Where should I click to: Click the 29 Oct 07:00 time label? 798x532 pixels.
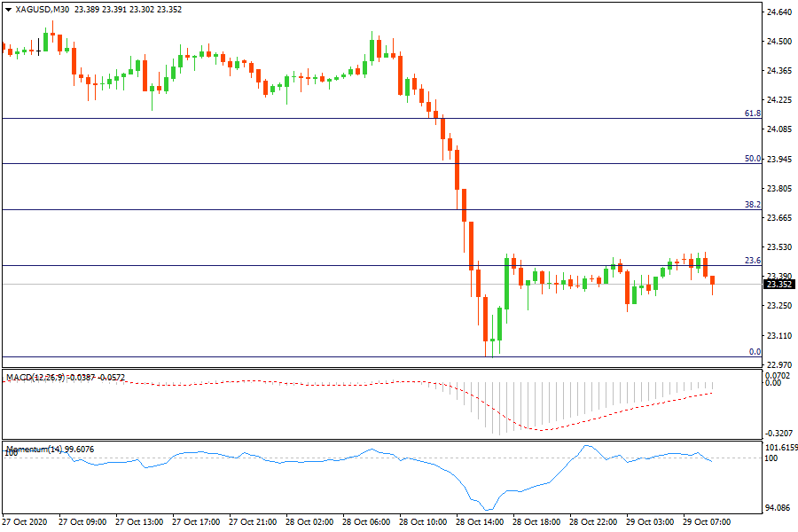[x=707, y=522]
